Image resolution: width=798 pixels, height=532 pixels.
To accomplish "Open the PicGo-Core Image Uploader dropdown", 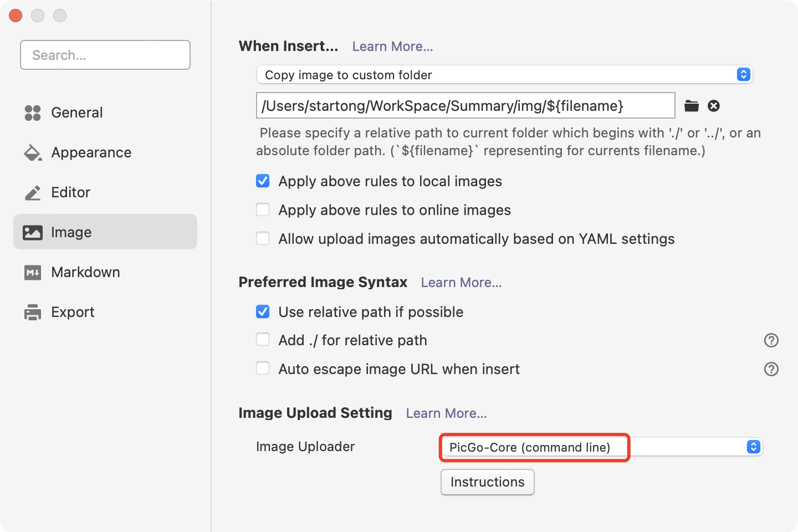I will click(602, 447).
